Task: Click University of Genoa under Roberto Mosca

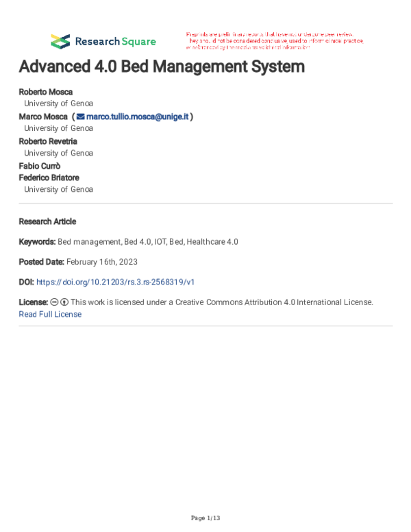Action: point(59,104)
